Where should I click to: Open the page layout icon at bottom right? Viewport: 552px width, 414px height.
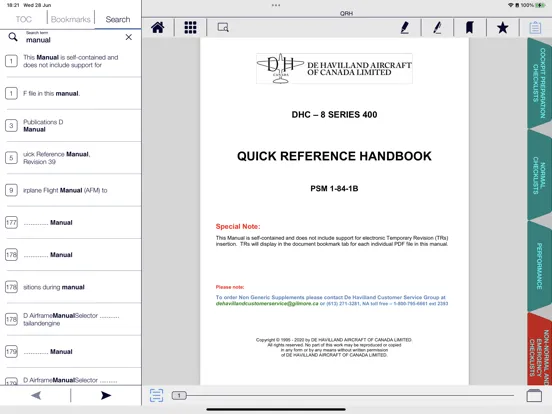pos(534,395)
